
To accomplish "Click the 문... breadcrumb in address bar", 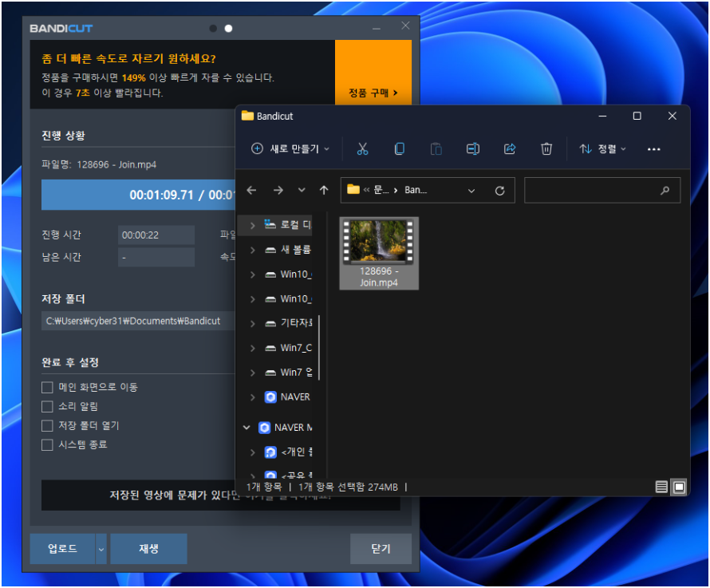I will pyautogui.click(x=381, y=190).
